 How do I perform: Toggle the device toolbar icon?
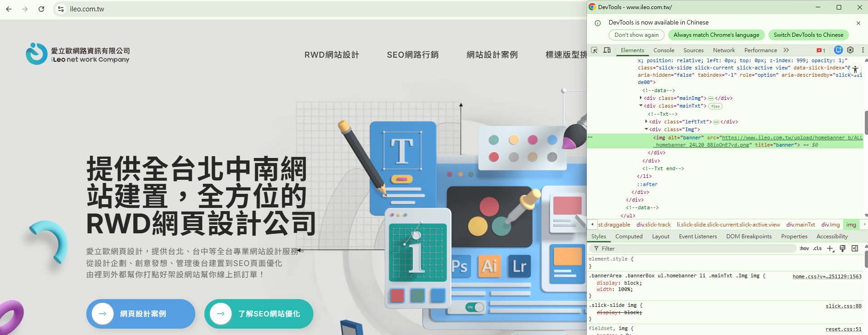coord(607,50)
